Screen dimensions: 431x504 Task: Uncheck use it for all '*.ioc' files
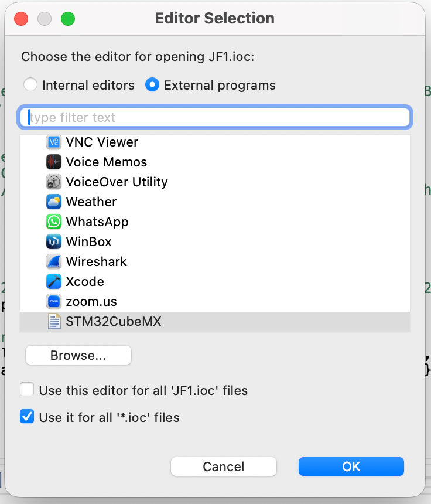(27, 417)
